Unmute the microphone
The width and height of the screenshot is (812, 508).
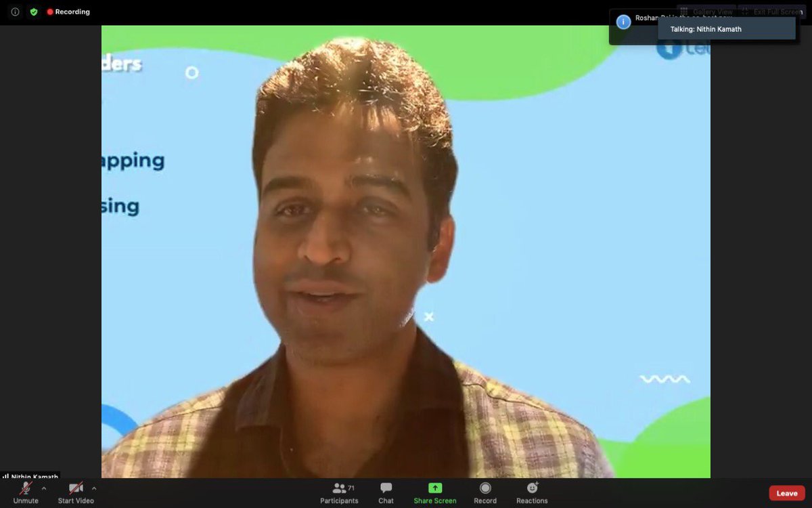(26, 492)
